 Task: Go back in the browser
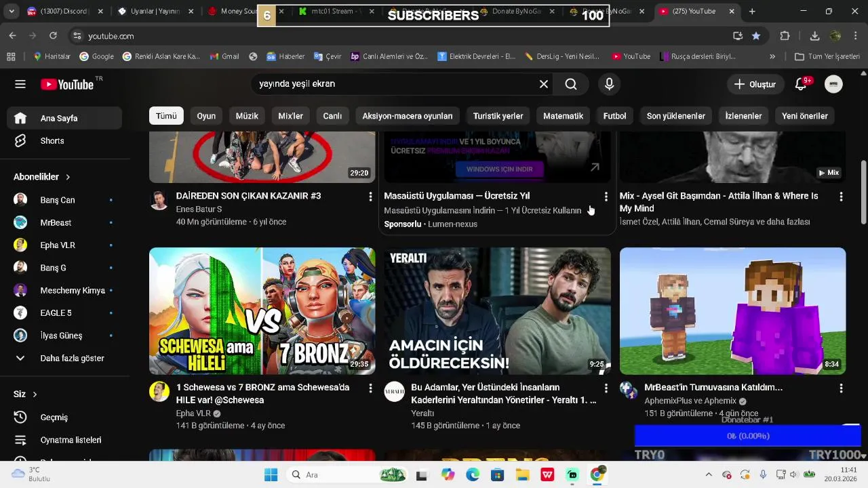point(13,36)
